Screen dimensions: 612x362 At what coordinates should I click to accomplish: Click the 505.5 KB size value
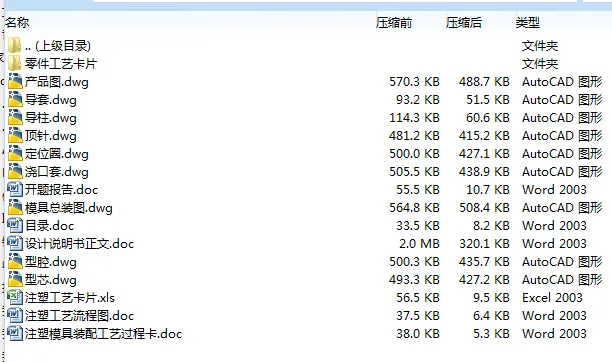coord(414,171)
